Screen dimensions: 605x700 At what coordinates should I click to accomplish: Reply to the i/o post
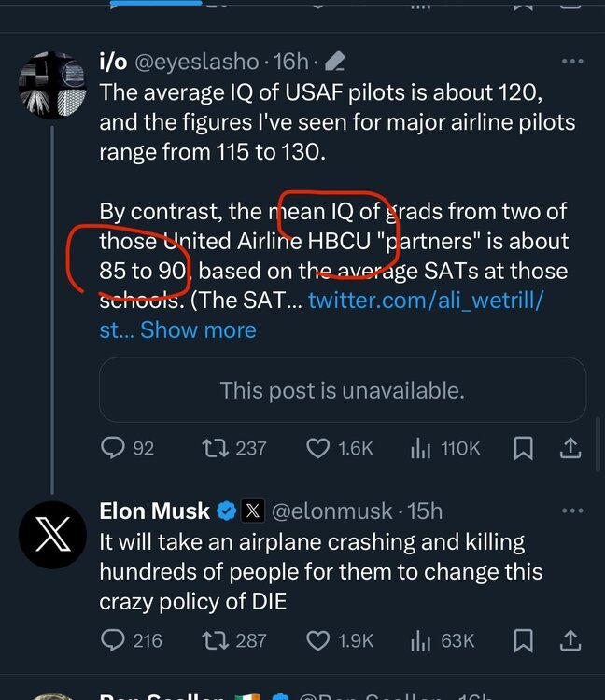pos(113,449)
